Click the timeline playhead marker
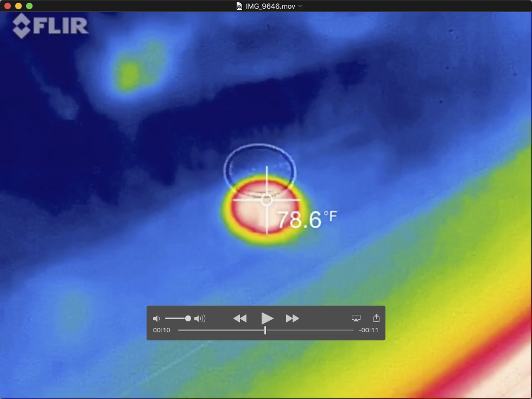This screenshot has width=532, height=399. pos(265,330)
